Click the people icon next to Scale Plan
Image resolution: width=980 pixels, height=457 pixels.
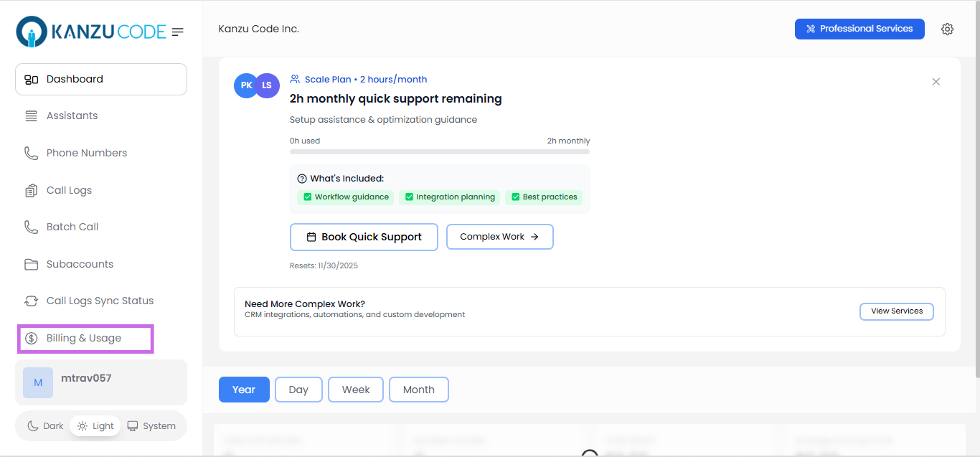pyautogui.click(x=295, y=80)
